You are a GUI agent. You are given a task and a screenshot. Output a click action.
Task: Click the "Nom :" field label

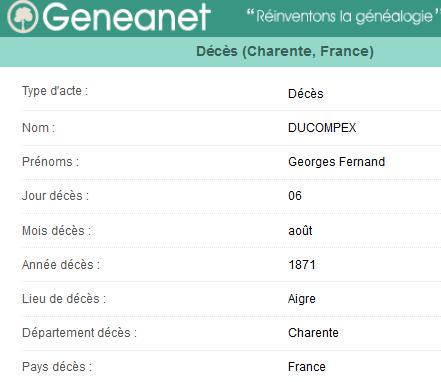click(x=38, y=128)
